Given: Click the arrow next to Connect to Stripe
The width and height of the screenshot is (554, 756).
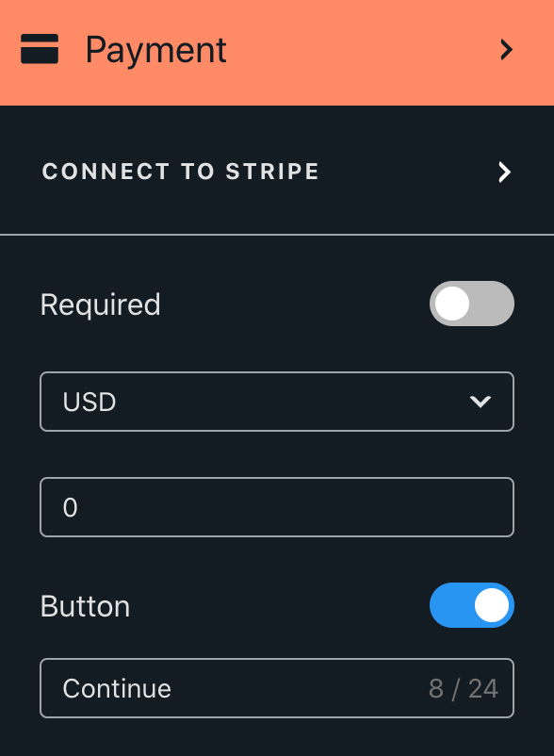Looking at the screenshot, I should point(504,173).
